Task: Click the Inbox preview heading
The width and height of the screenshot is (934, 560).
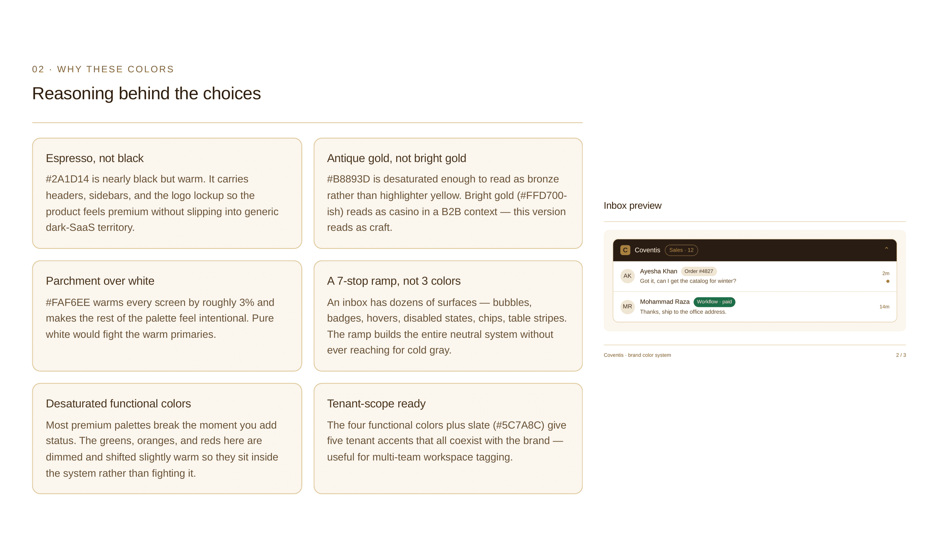Action: tap(632, 206)
